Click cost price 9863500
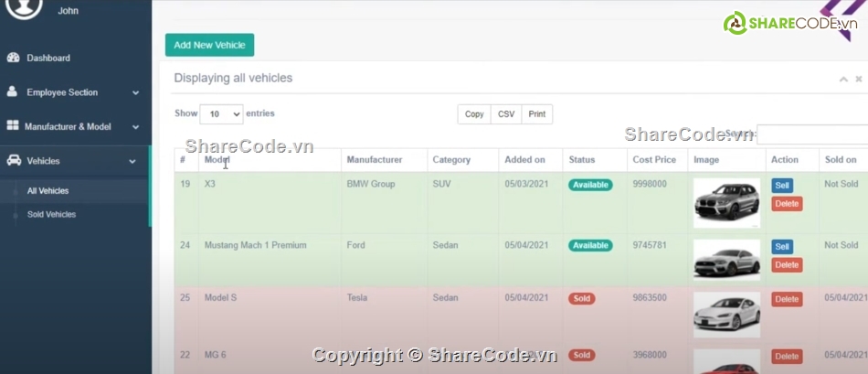868x374 pixels. click(x=650, y=297)
